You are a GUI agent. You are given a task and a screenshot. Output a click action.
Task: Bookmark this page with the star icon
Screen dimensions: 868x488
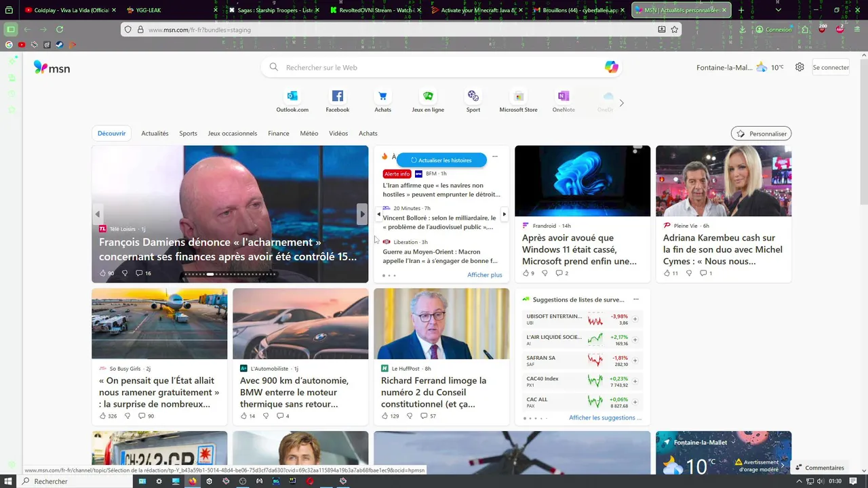[674, 30]
